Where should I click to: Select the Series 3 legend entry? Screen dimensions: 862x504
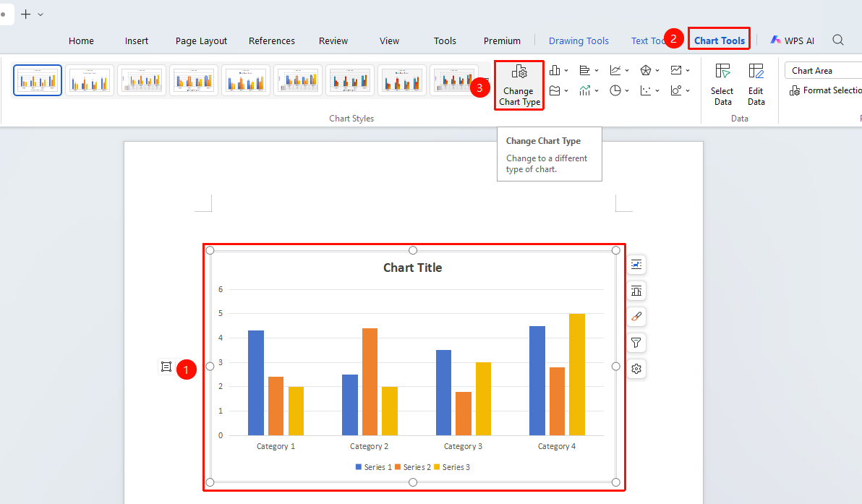tap(452, 467)
